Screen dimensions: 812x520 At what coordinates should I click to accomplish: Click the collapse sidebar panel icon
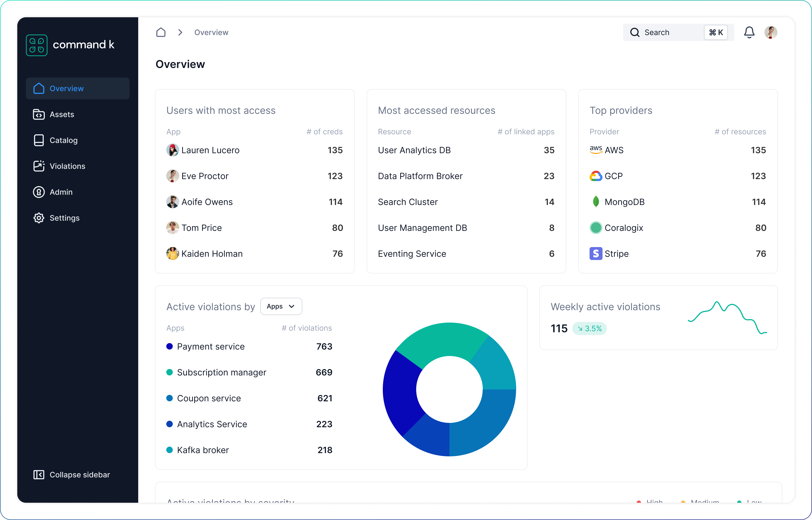[x=39, y=475]
